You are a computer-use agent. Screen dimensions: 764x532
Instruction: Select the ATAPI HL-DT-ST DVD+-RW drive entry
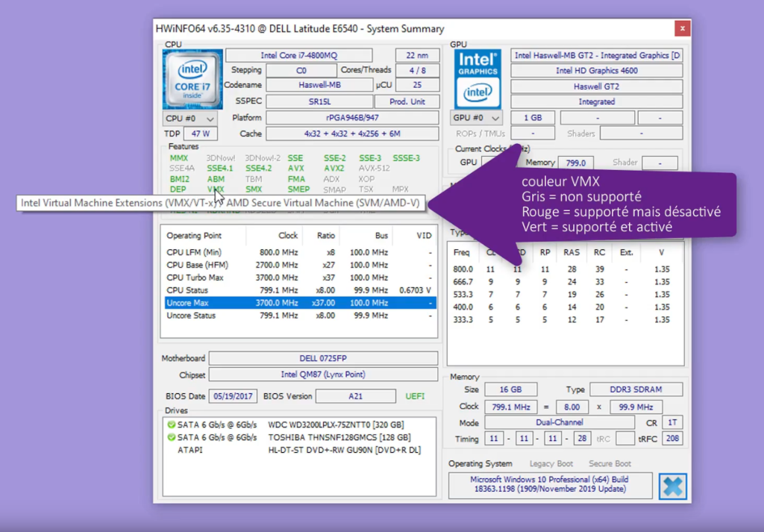pyautogui.click(x=299, y=450)
